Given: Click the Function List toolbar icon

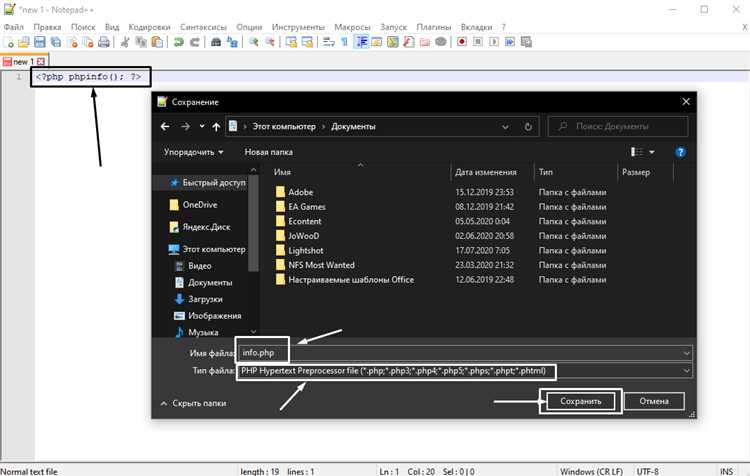Looking at the screenshot, I should point(408,42).
